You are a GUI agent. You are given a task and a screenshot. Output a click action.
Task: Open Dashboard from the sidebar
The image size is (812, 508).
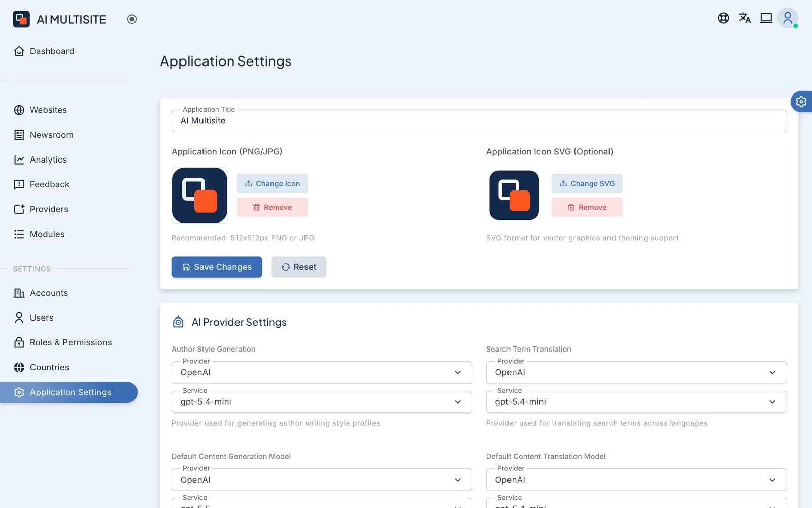click(x=69, y=51)
